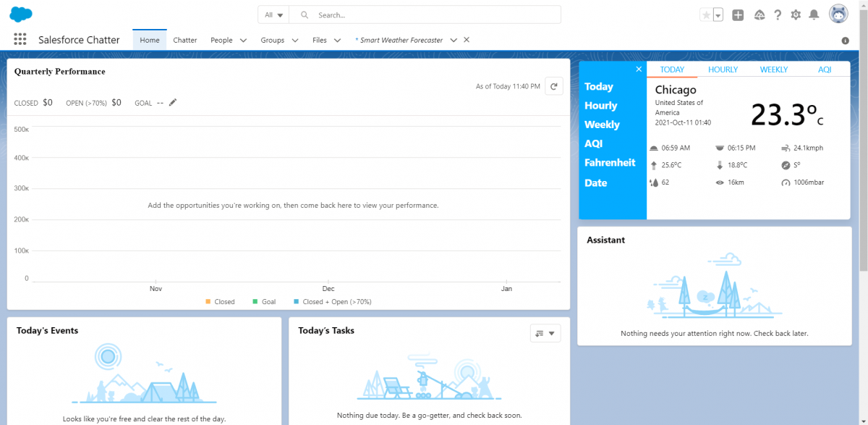Viewport: 868px width, 425px height.
Task: Click the page scrollbar up arrow
Action: [x=863, y=4]
